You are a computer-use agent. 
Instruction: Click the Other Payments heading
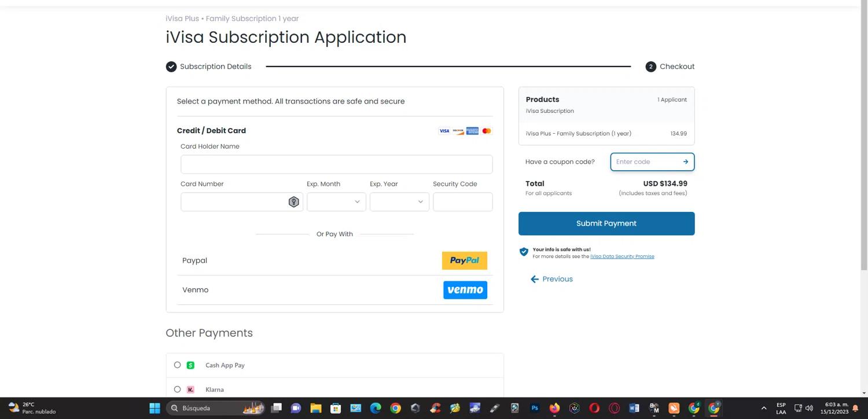209,333
